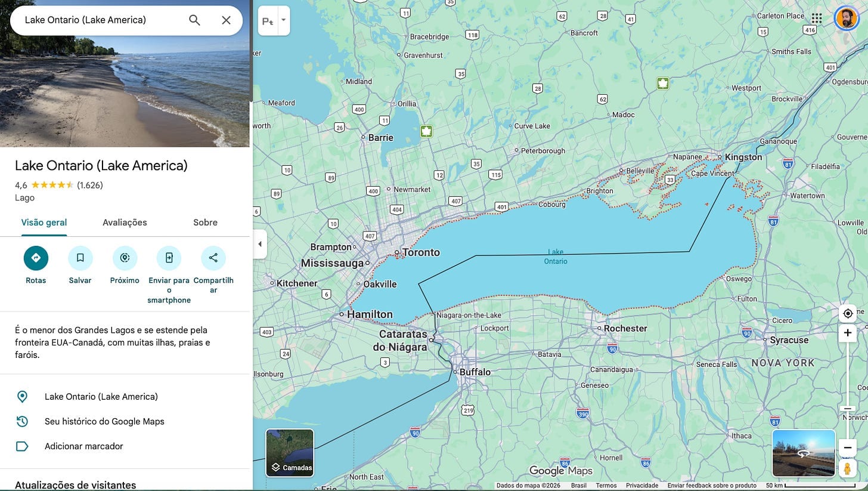Click the Buffalo city label

(475, 372)
